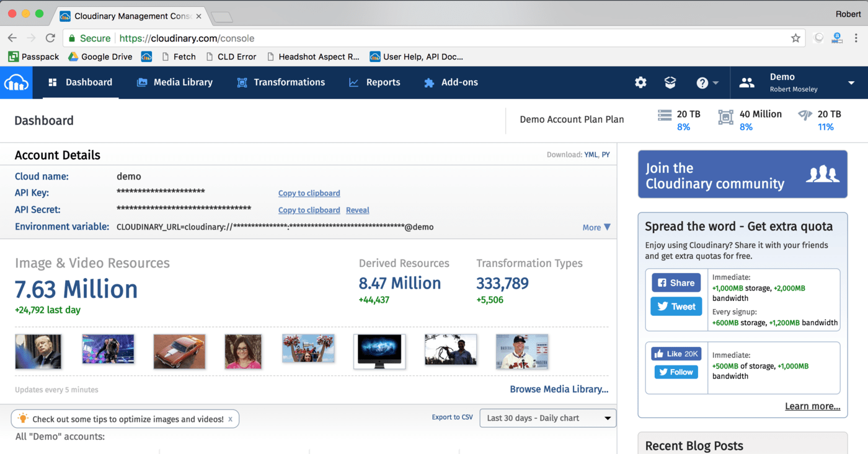Open the Chrome three-dot menu
This screenshot has width=868, height=454.
(x=856, y=38)
